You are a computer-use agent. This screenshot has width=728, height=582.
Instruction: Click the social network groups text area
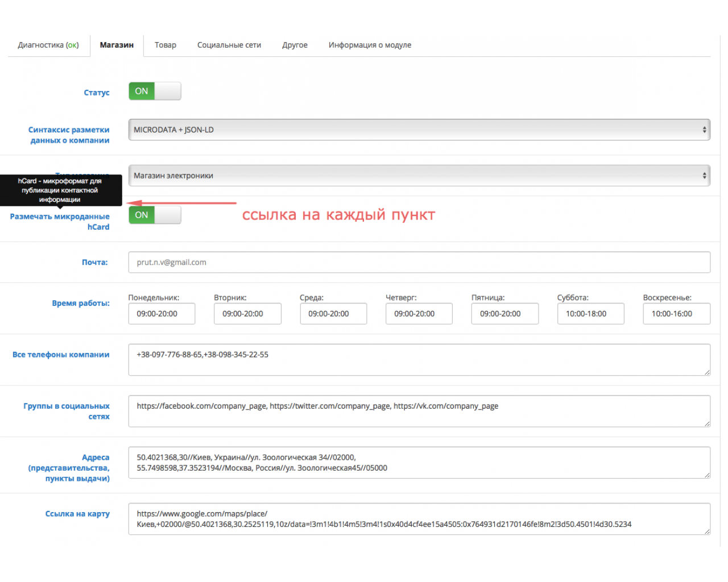point(419,411)
